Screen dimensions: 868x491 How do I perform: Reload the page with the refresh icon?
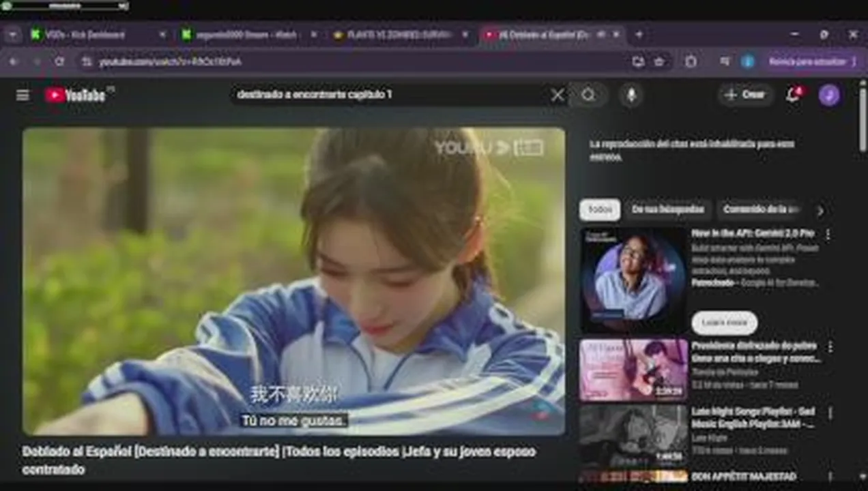(59, 61)
